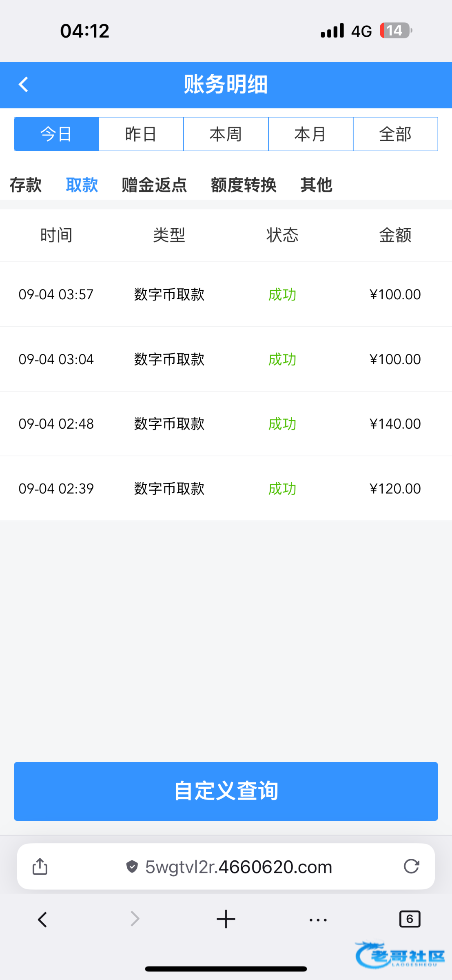Switch to the 本月 date filter
This screenshot has height=980, width=452.
pyautogui.click(x=310, y=134)
